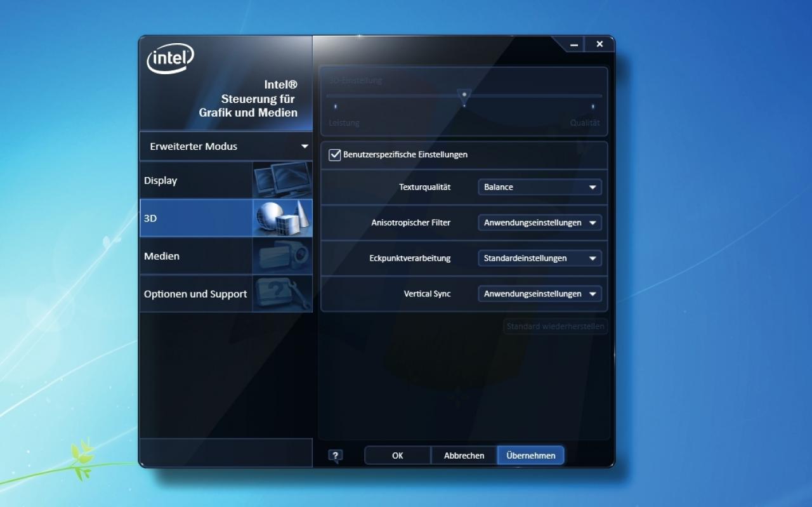This screenshot has width=812, height=507.
Task: Select the 3D shapes icon
Action: point(282,218)
